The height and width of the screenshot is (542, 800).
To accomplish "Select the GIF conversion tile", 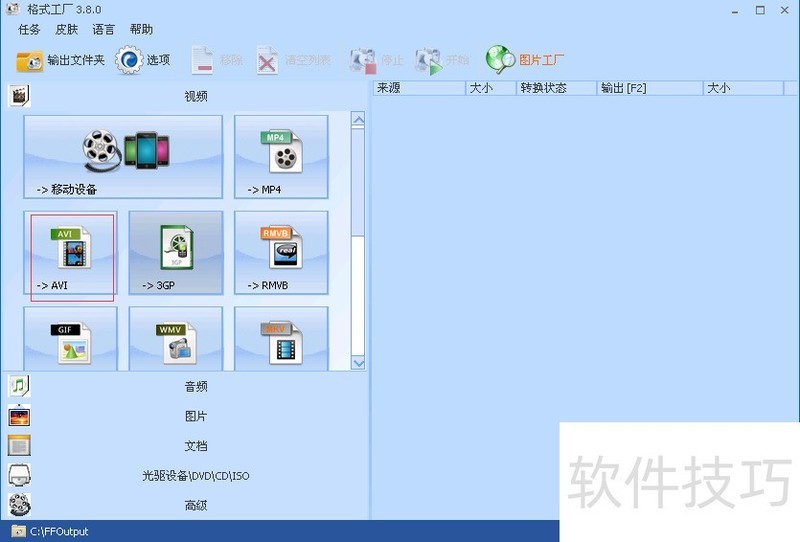I will click(70, 339).
